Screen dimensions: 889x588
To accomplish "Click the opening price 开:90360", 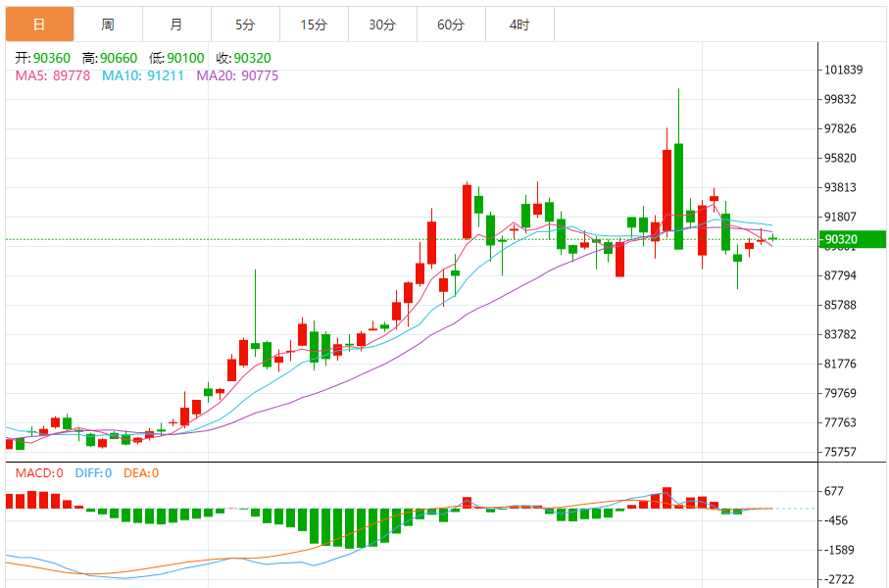I will tap(43, 58).
